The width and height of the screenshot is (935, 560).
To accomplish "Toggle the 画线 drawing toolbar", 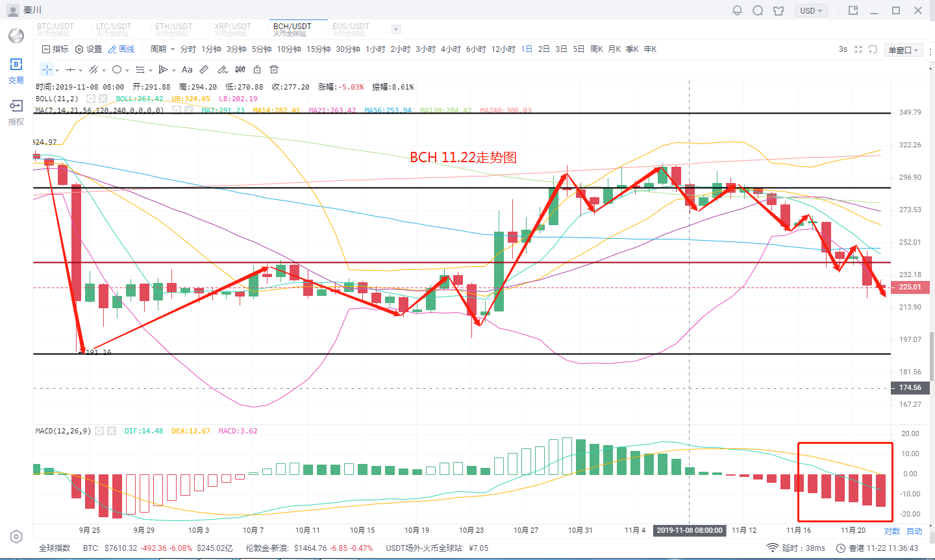I will coord(121,49).
